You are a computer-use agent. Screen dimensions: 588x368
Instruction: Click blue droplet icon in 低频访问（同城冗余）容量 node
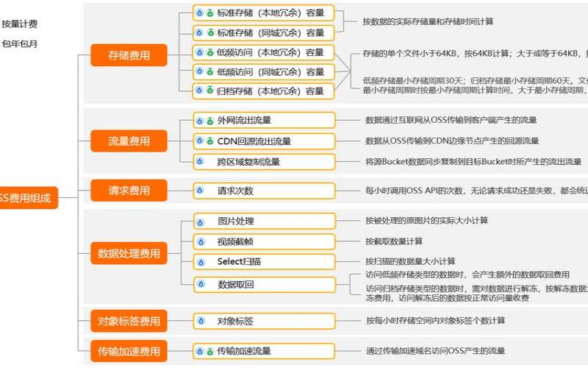pyautogui.click(x=200, y=71)
